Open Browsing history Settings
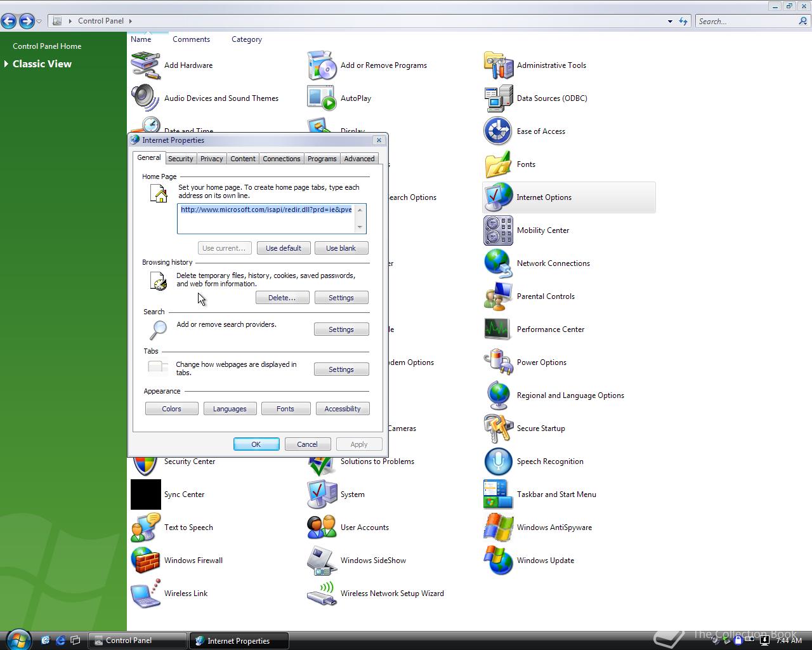This screenshot has height=650, width=812. pos(341,298)
